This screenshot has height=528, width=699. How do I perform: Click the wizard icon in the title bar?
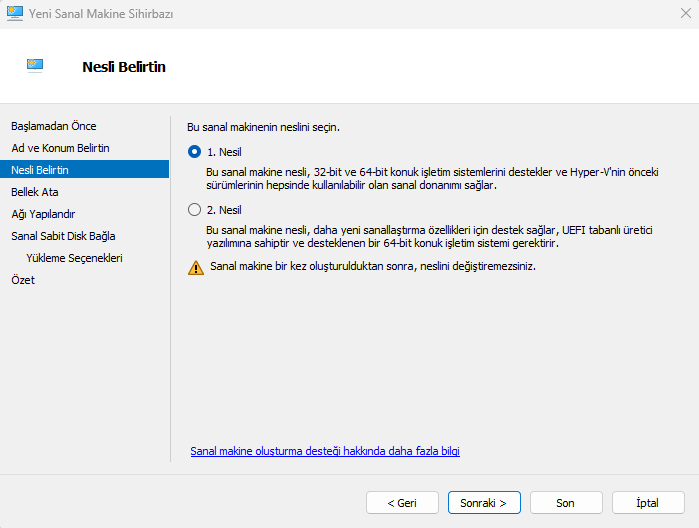15,14
